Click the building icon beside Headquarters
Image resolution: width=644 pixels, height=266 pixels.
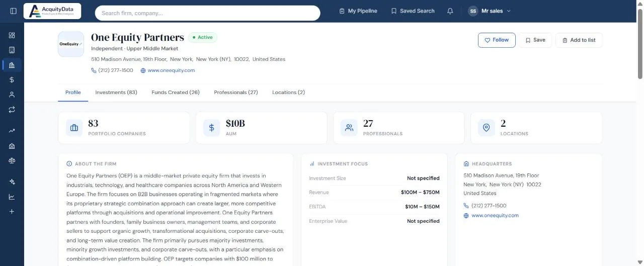click(x=466, y=164)
